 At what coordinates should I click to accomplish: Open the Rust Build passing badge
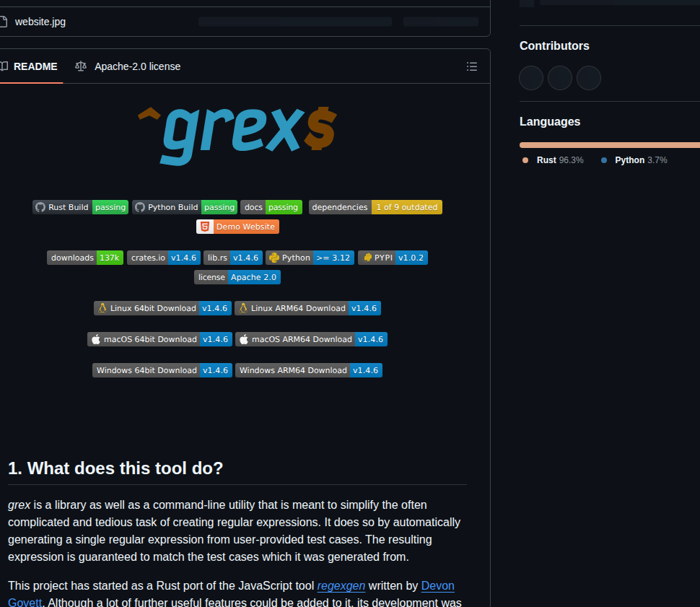point(80,207)
